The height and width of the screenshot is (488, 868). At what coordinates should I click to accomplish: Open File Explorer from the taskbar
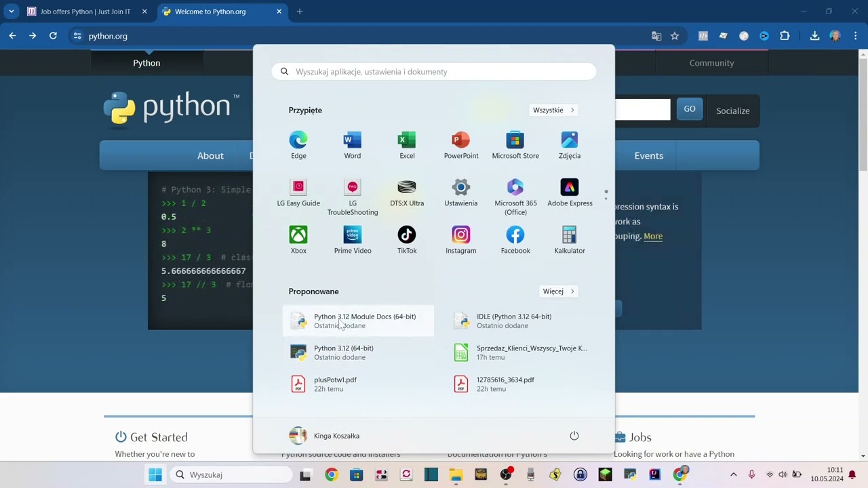point(456,474)
